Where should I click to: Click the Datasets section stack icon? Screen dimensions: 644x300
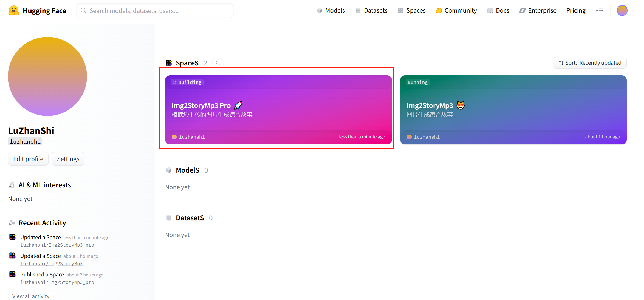169,218
